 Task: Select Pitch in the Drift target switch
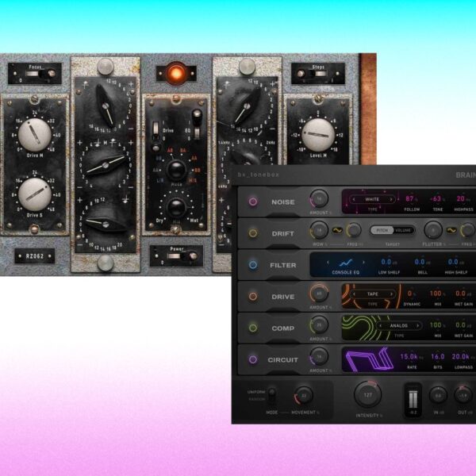(x=382, y=230)
